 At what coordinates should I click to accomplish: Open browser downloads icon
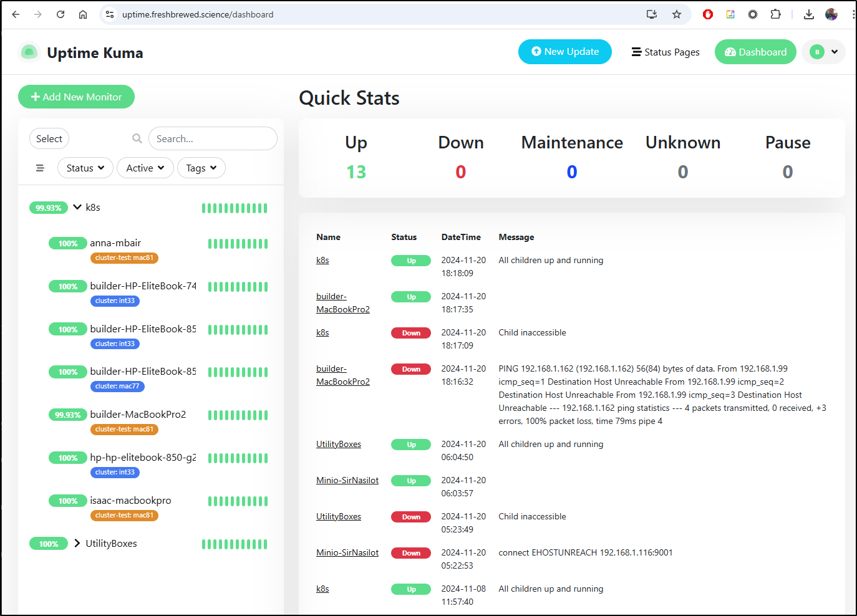tap(809, 14)
